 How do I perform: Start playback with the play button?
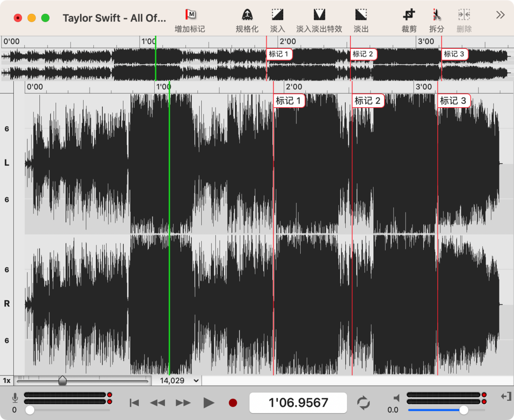(x=209, y=402)
